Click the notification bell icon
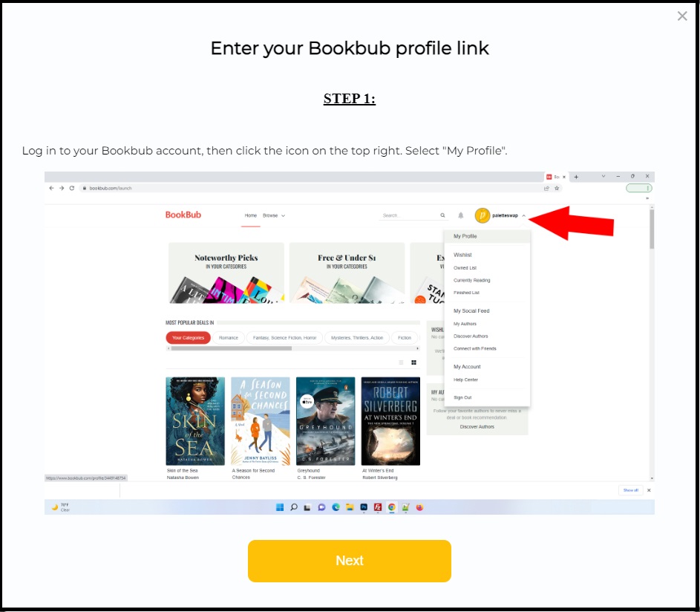 (x=461, y=215)
